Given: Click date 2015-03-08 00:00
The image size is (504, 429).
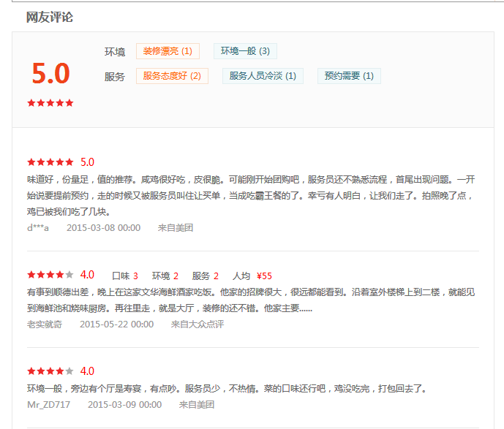Looking at the screenshot, I should point(103,228).
